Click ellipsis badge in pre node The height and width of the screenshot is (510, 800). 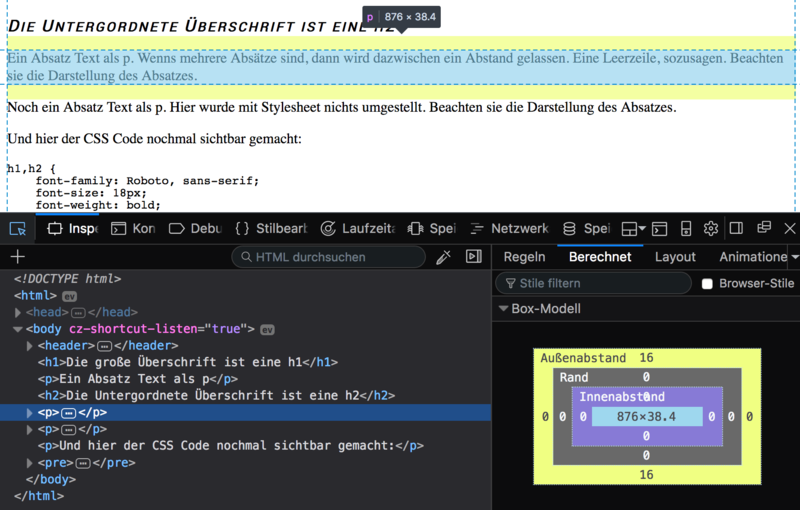83,464
